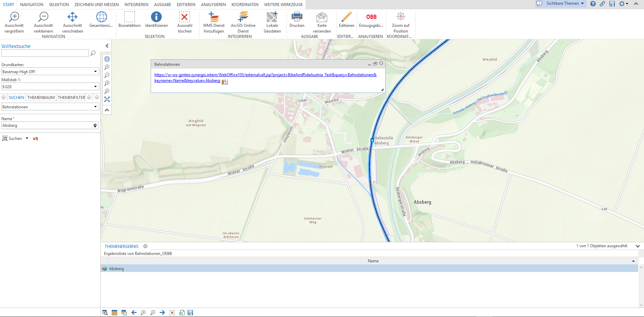Open the ANALYSIEREN ribbon tab
The height and width of the screenshot is (317, 644).
pos(213,4)
